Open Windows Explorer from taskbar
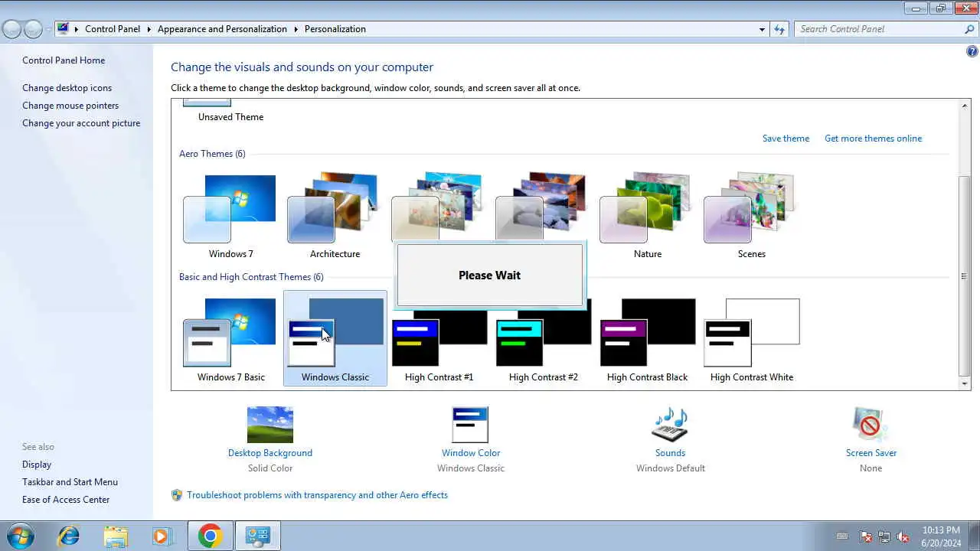This screenshot has height=551, width=980. [x=116, y=536]
